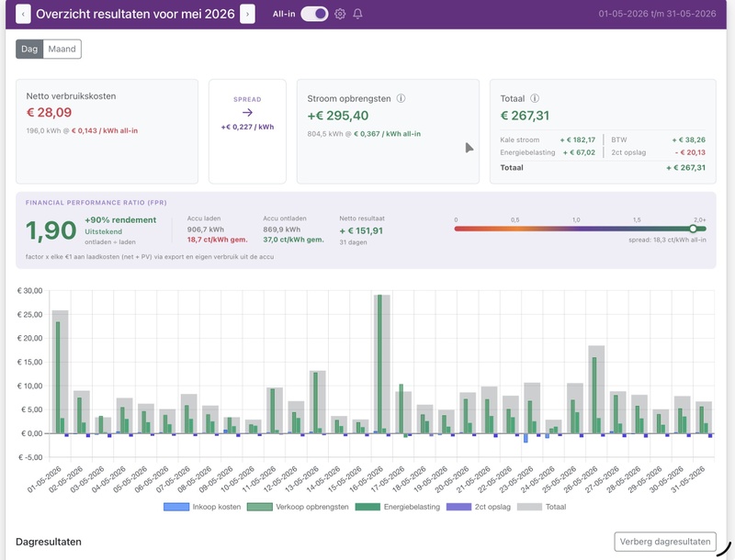Screen dimensions: 735x560
Task: Go to next month with right chevron
Action: [247, 14]
